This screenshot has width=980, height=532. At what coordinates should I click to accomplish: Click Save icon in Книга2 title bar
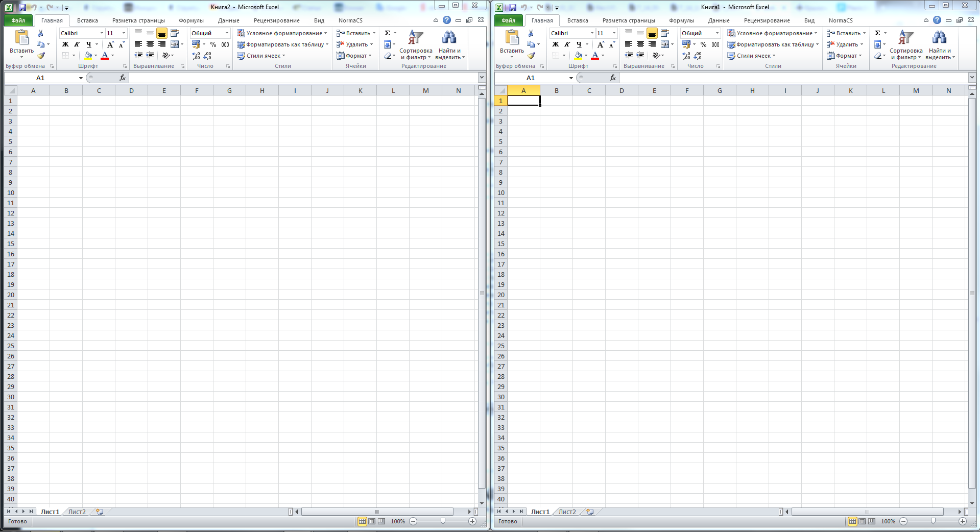pos(22,7)
